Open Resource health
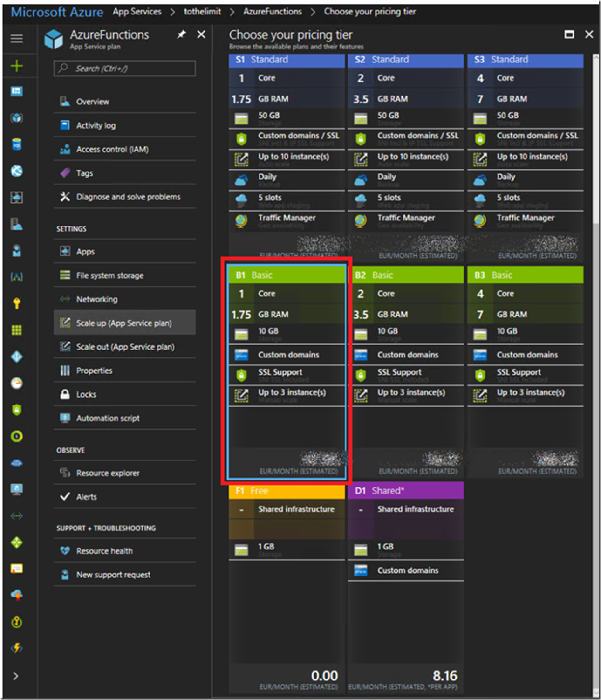This screenshot has height=700, width=601. 124,551
